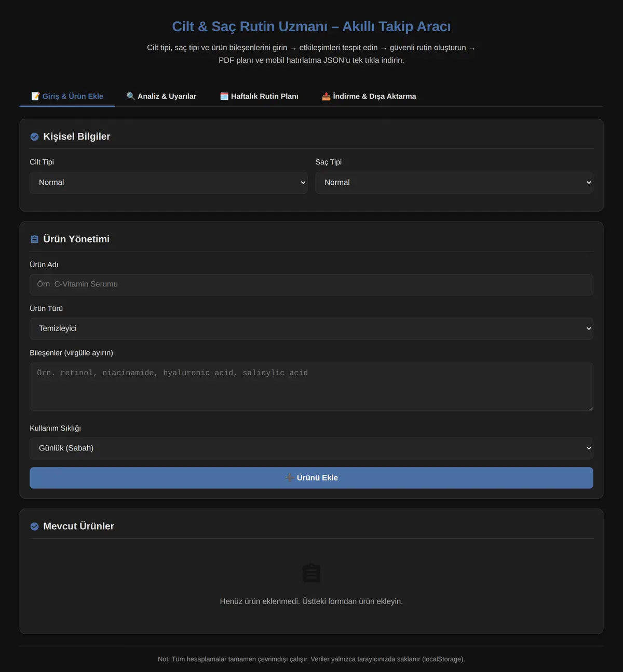Viewport: 623px width, 672px height.
Task: Click the "Bileşenler (virgülle ayırın)" label
Action: pyautogui.click(x=71, y=353)
